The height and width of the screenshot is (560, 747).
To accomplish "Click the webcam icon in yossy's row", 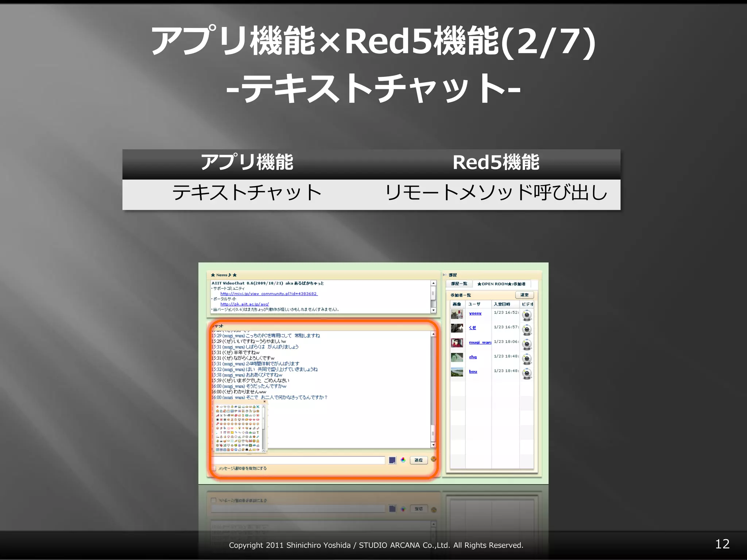I will click(527, 315).
